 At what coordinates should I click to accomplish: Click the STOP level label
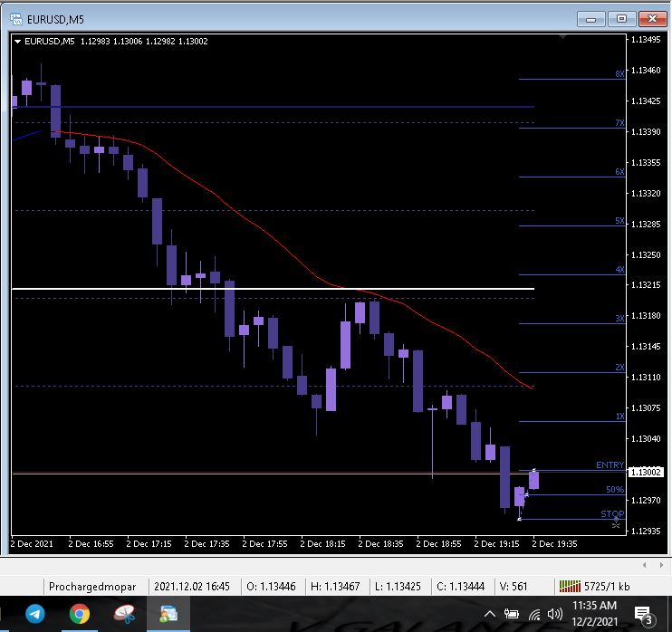pos(612,513)
